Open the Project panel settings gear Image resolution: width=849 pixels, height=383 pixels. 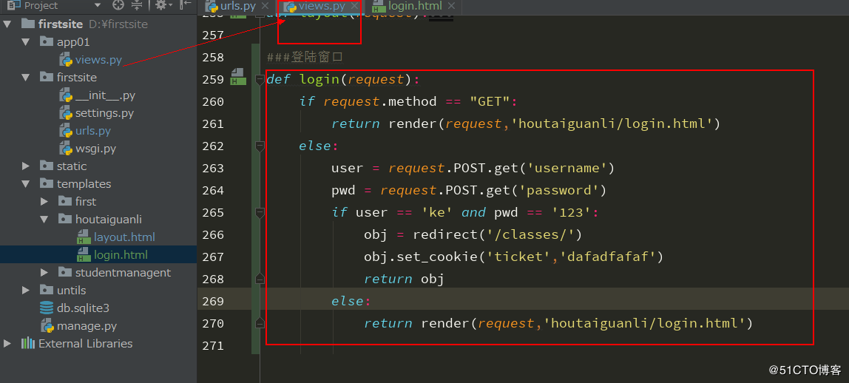pyautogui.click(x=161, y=5)
